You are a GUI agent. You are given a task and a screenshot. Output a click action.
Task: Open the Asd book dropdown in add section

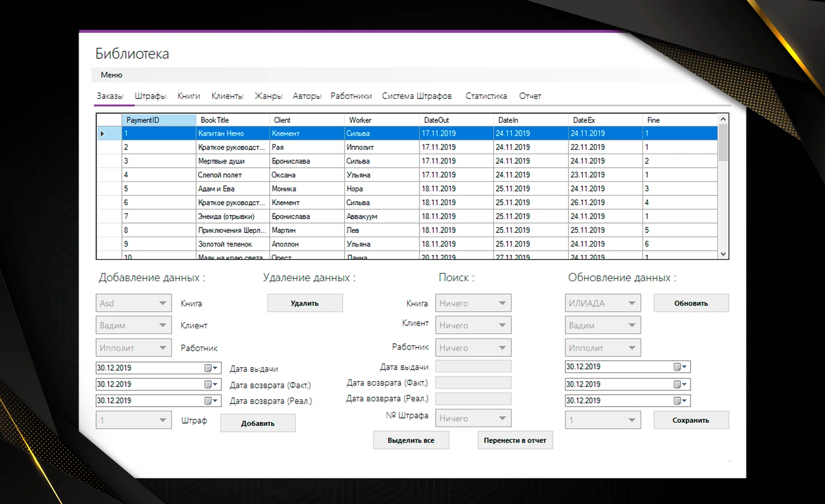(x=133, y=303)
